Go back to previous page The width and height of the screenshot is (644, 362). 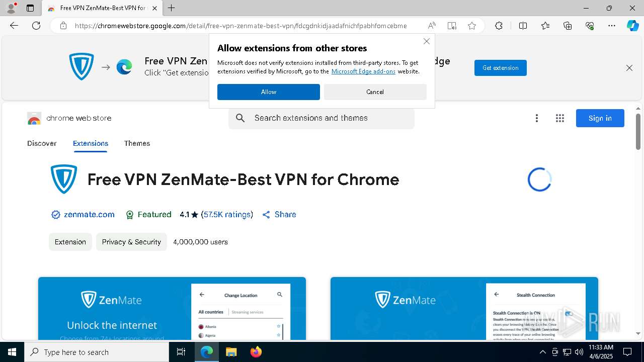point(14,26)
